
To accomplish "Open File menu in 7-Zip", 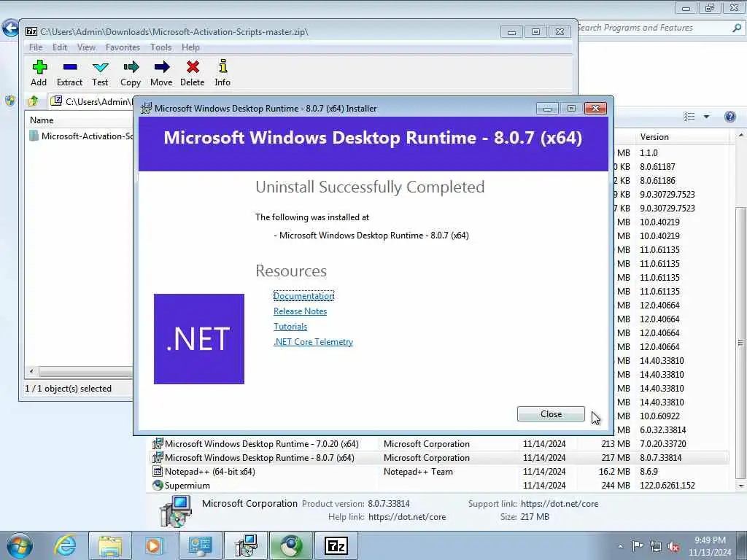I will (x=36, y=47).
